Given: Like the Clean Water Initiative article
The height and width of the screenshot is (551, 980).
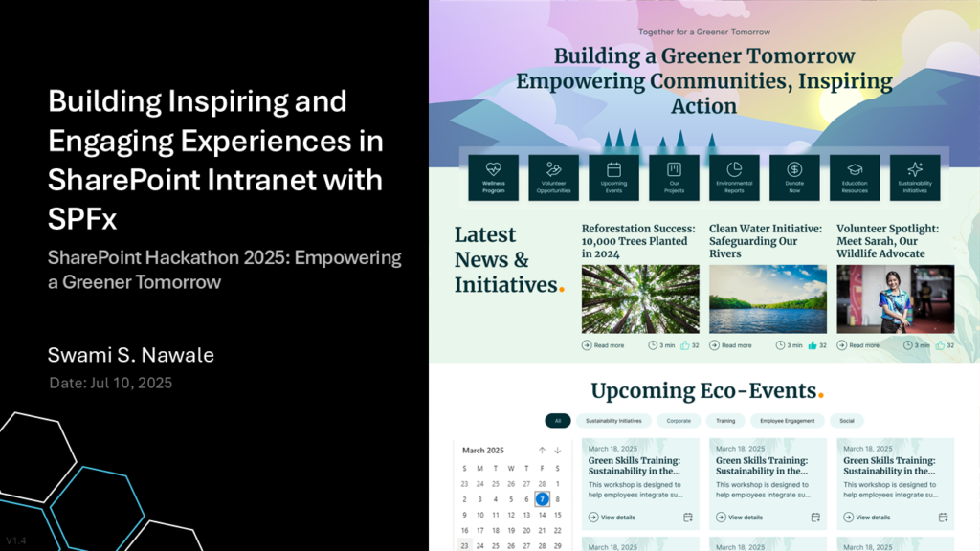Looking at the screenshot, I should click(x=813, y=344).
